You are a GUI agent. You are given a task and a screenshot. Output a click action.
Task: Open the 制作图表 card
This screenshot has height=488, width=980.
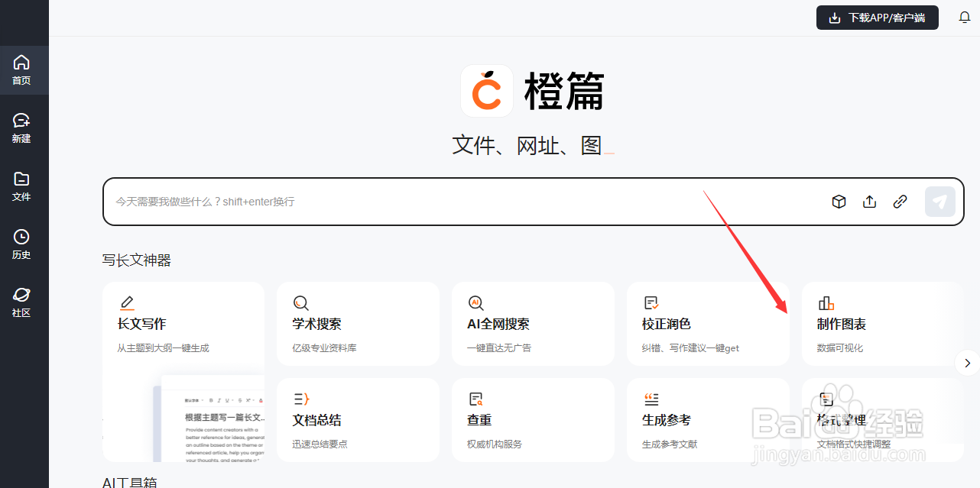click(881, 324)
